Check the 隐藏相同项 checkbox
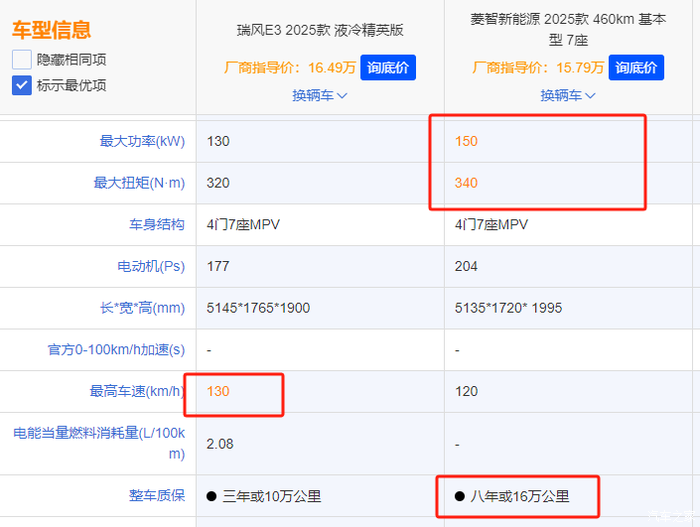700x527 pixels. click(x=21, y=59)
